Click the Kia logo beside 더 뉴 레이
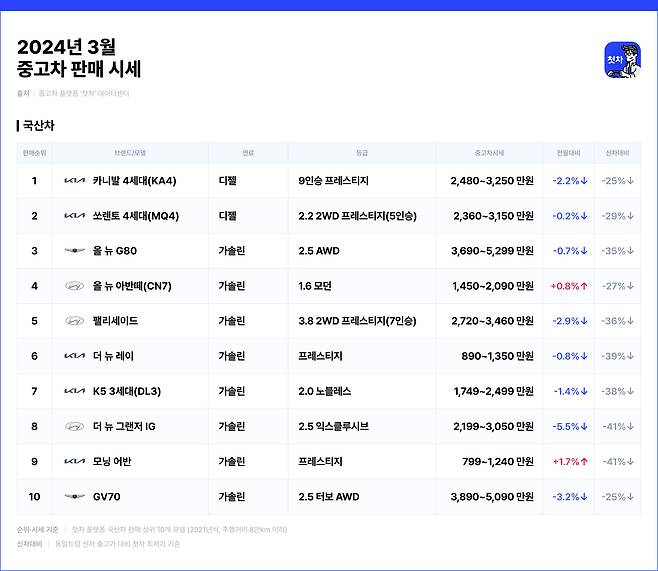The width and height of the screenshot is (658, 571). click(x=74, y=356)
